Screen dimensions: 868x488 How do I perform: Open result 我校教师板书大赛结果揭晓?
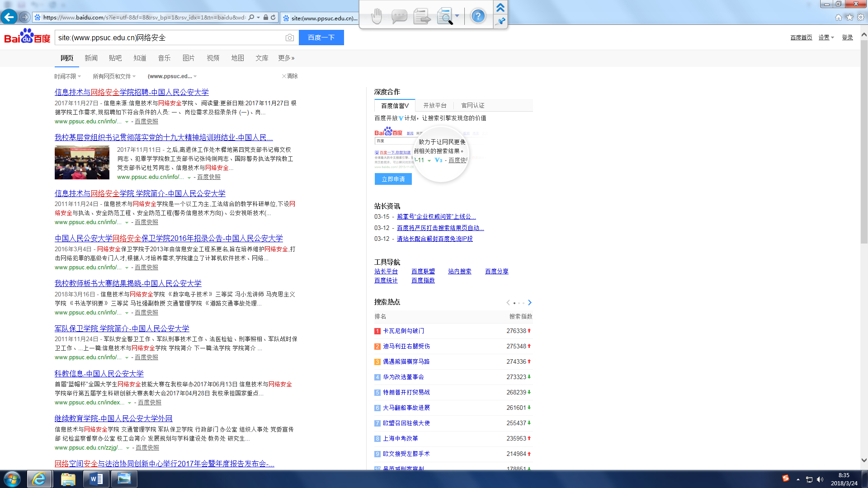tap(128, 283)
